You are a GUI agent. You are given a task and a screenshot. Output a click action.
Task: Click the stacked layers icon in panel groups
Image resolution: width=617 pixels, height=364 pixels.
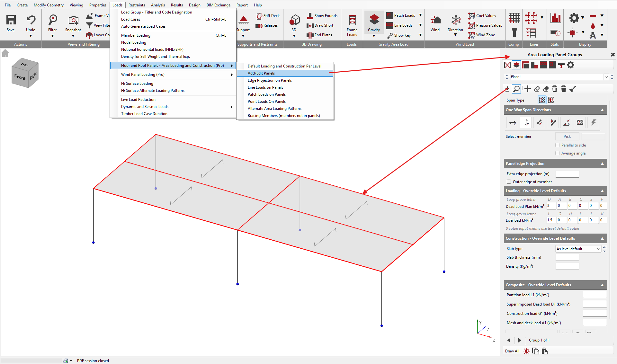(x=516, y=65)
